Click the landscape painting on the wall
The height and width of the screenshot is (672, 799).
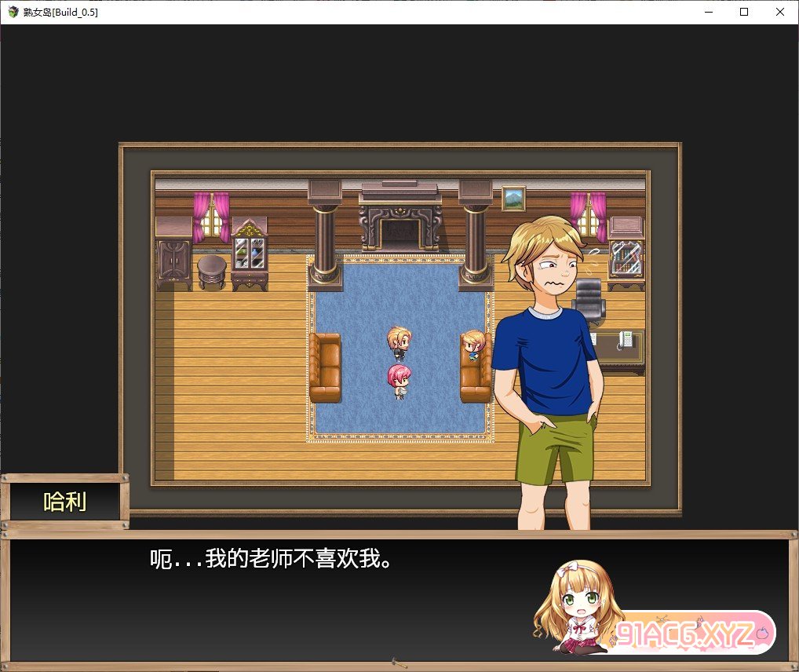pos(513,198)
